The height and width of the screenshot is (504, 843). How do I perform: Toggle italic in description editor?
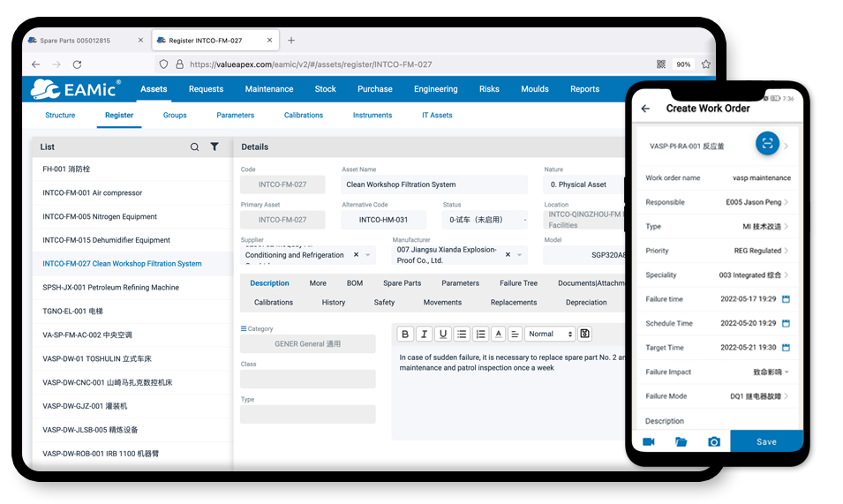(x=425, y=335)
